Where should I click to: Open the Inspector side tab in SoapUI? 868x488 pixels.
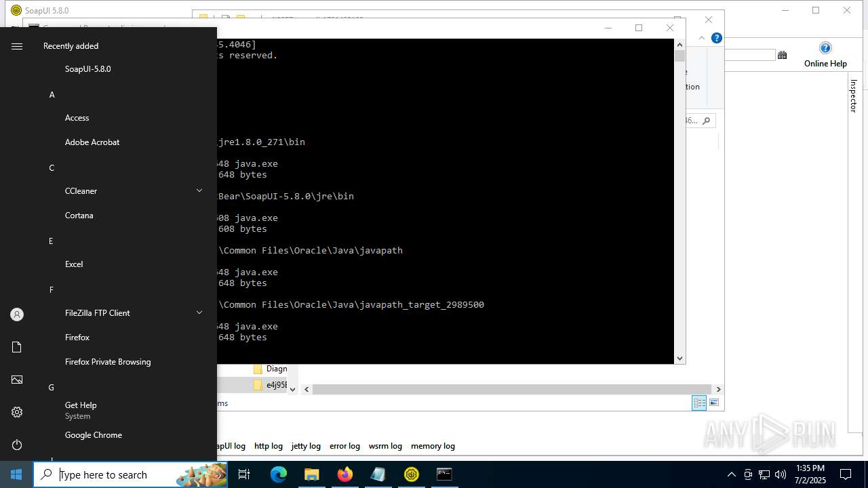tap(854, 96)
